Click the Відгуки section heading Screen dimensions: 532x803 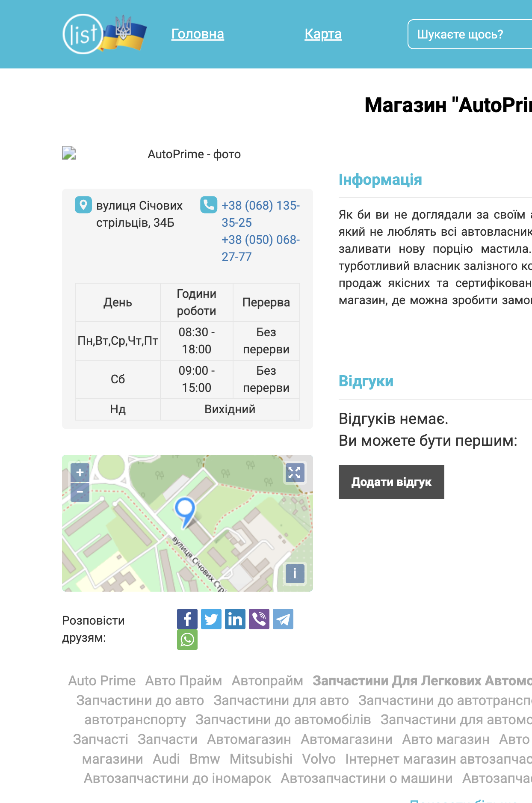366,381
